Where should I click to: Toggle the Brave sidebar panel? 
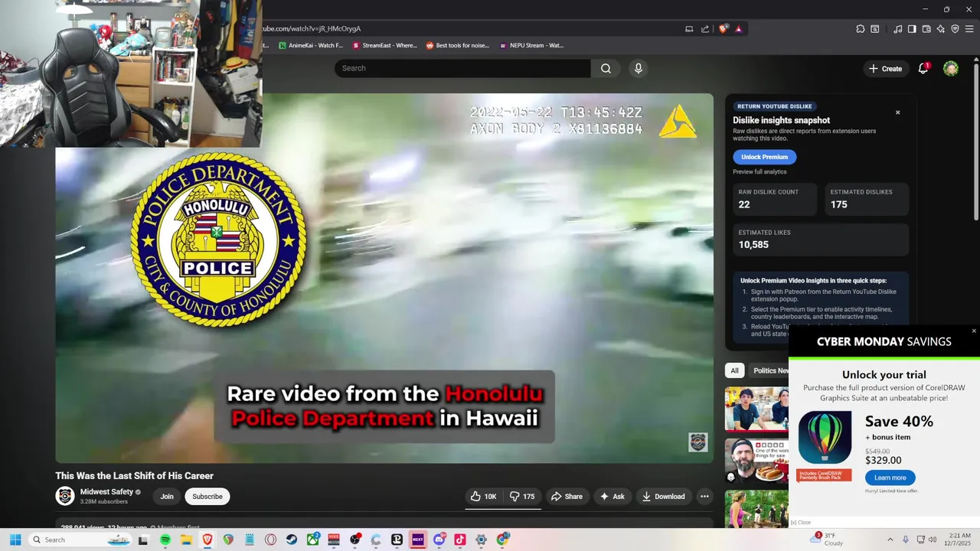912,29
